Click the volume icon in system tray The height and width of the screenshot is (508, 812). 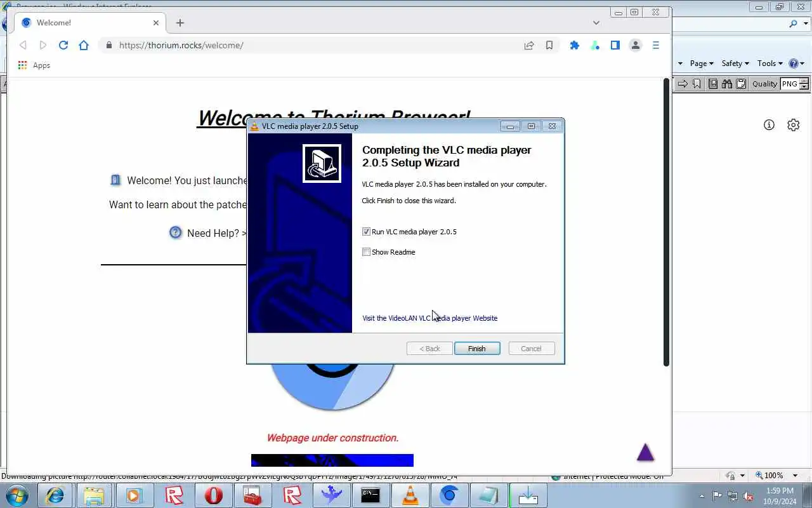[x=748, y=496]
